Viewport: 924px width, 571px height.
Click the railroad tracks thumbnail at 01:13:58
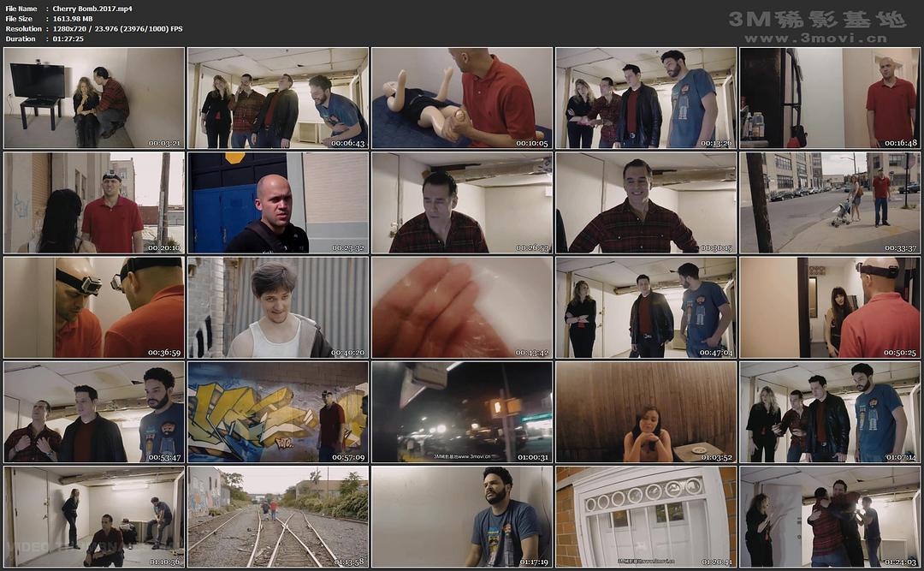278,516
